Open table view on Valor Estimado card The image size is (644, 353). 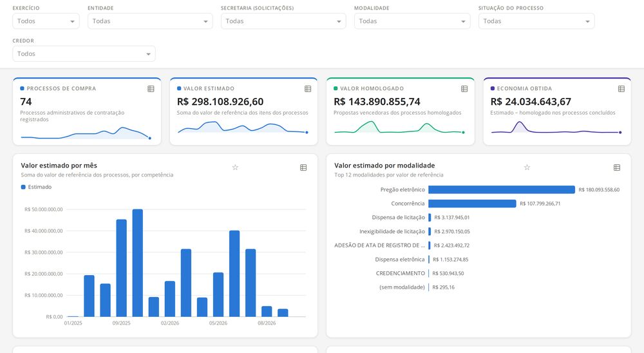click(x=308, y=89)
